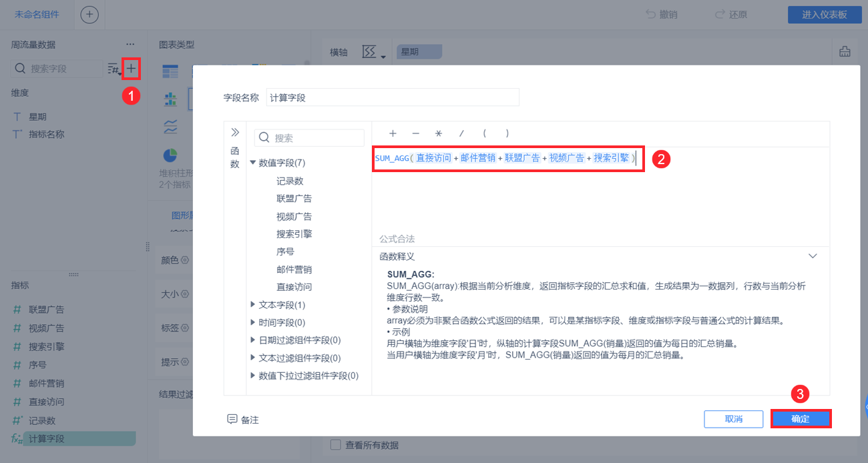Click the 进入仪表板 button
Screen dimensions: 868x463
click(825, 15)
